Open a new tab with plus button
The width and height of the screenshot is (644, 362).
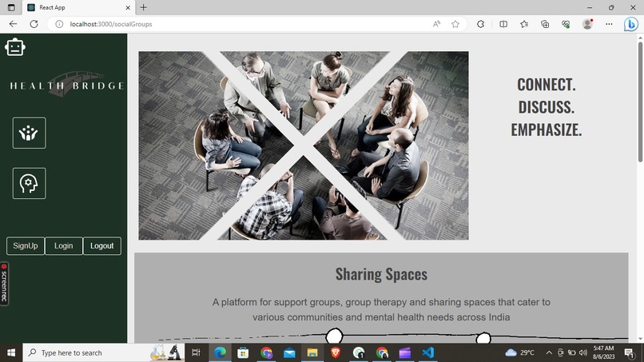click(143, 7)
